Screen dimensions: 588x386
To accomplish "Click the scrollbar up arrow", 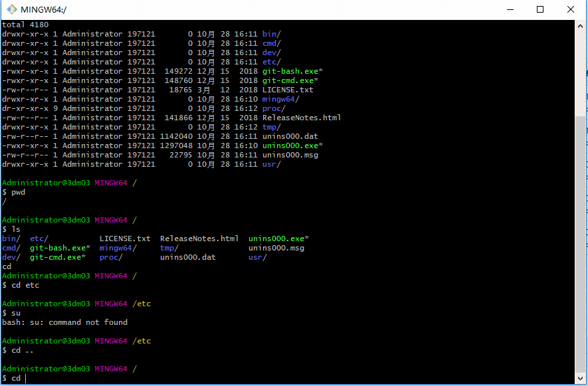I will coord(581,25).
